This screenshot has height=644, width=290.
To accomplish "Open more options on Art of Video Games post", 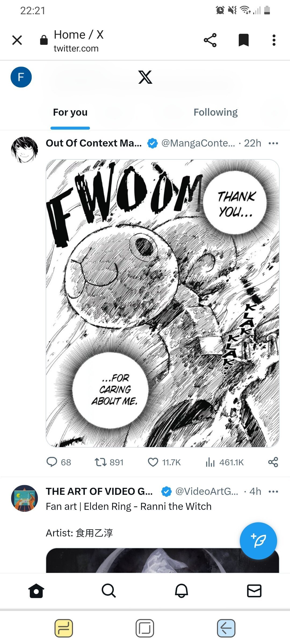I will (273, 492).
